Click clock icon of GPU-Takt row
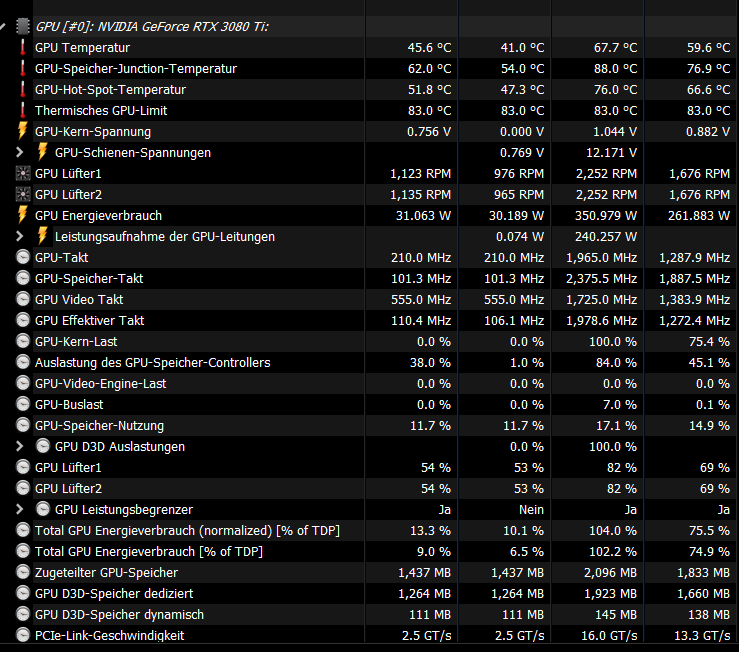 click(23, 257)
